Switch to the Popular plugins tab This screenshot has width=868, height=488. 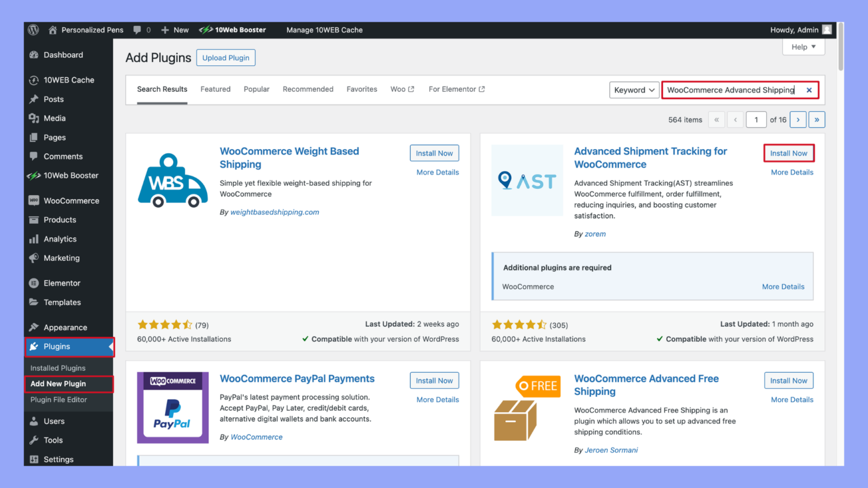(x=257, y=89)
